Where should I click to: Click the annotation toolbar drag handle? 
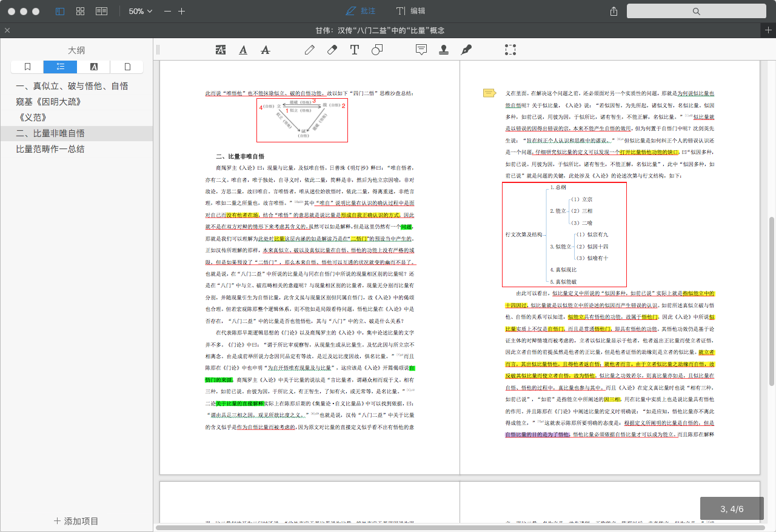click(x=158, y=50)
